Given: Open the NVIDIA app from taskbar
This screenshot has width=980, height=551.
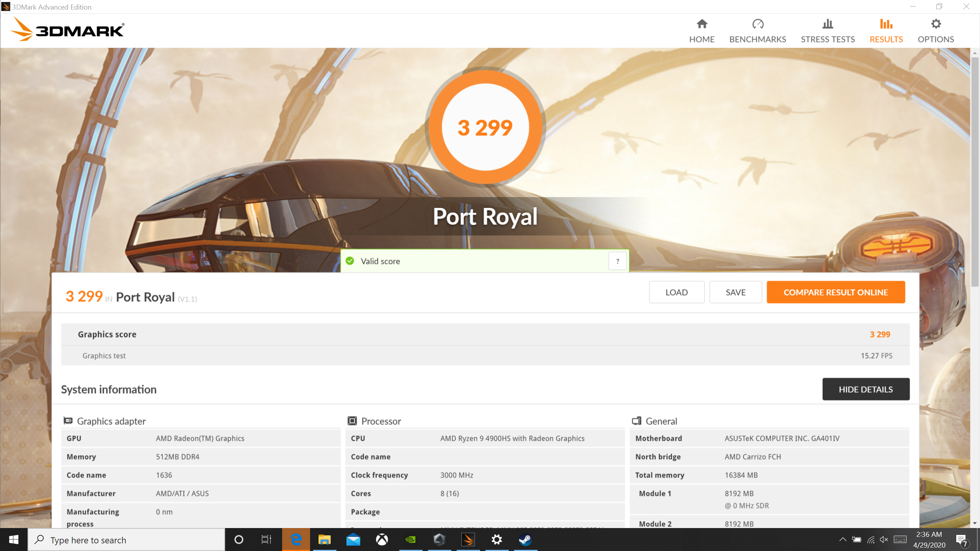Looking at the screenshot, I should pyautogui.click(x=410, y=540).
